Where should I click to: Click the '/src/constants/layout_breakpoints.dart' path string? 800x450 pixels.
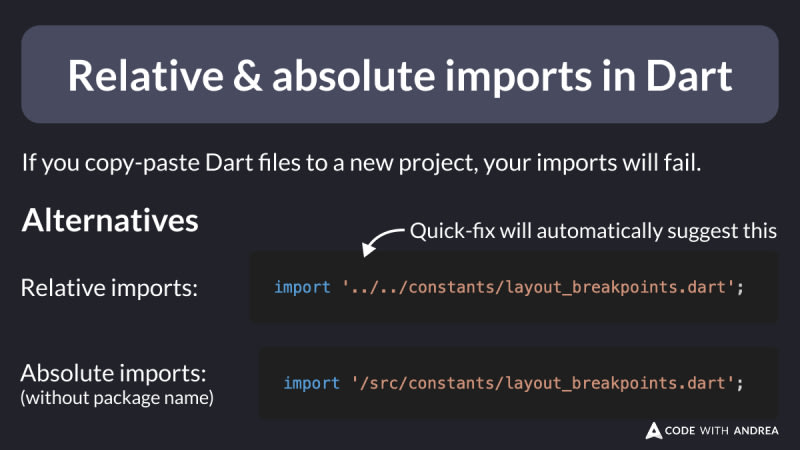[x=540, y=383]
